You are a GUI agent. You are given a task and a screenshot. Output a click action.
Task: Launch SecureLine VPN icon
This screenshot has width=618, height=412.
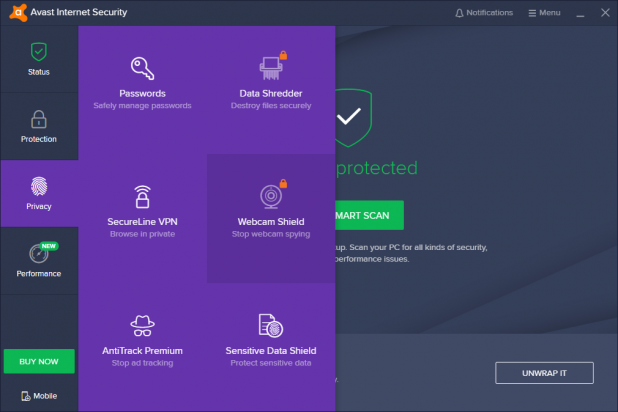click(x=142, y=196)
